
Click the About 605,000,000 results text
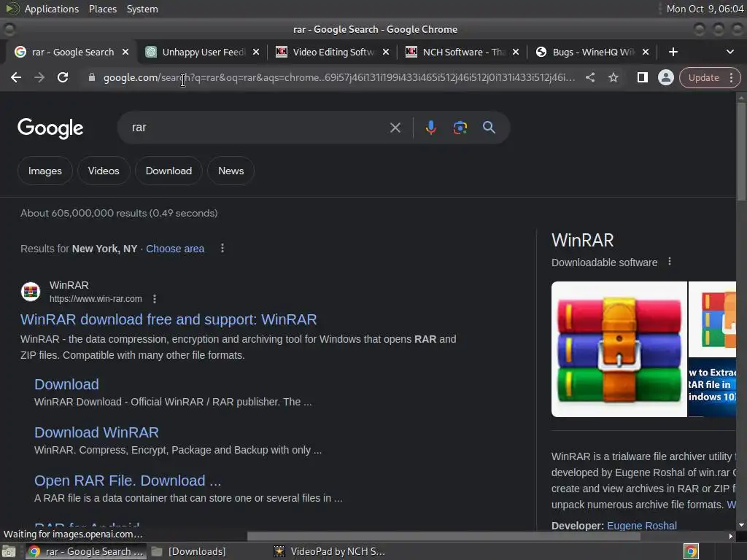tap(119, 214)
